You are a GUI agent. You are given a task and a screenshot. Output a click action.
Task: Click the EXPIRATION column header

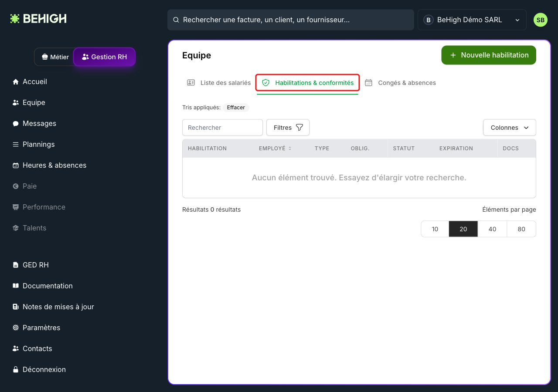pyautogui.click(x=456, y=149)
